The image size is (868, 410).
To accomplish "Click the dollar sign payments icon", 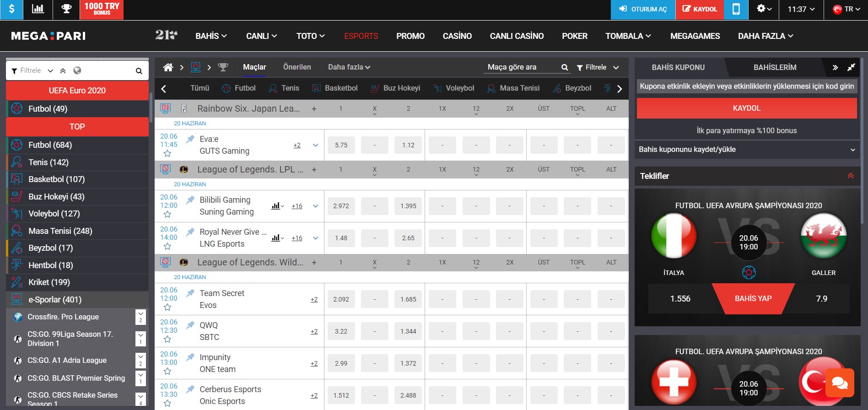I will [x=11, y=9].
